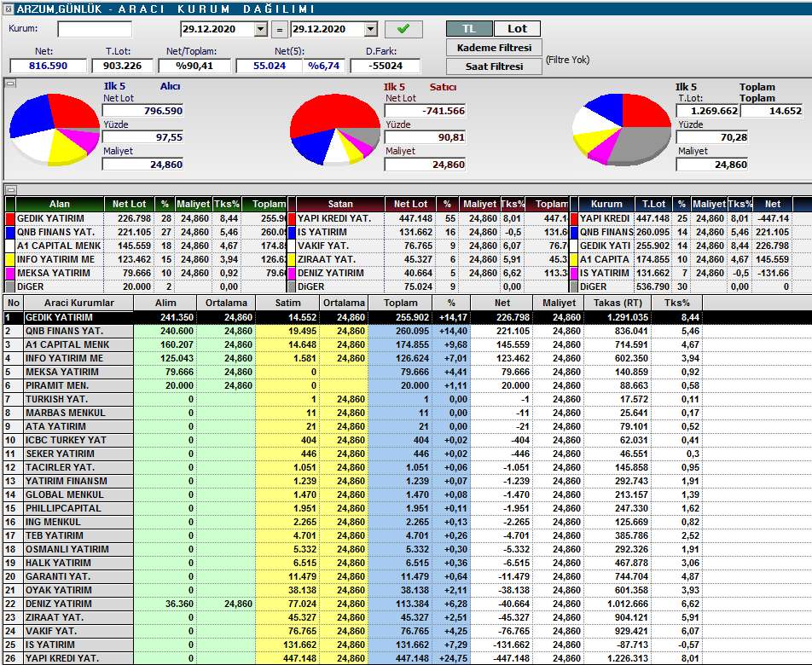Click the equals button between the dates

click(280, 30)
